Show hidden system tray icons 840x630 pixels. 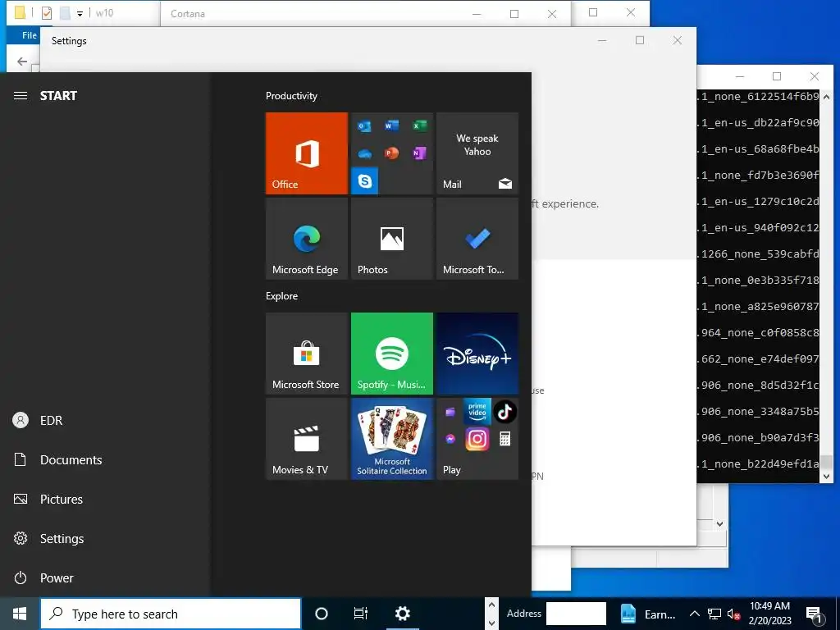tap(694, 614)
